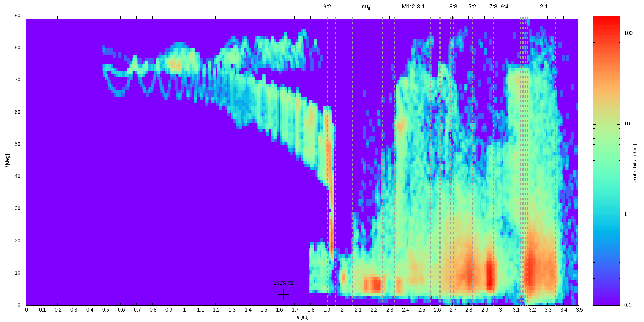Click the '8:3' resonance label

tap(453, 7)
